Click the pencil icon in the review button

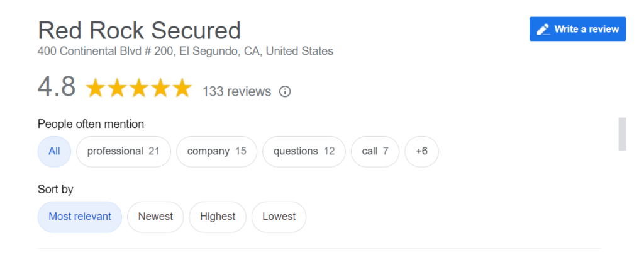click(x=543, y=29)
